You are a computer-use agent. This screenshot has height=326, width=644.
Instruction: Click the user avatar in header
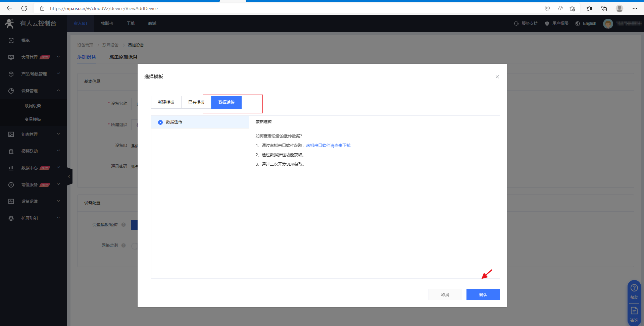(x=608, y=23)
